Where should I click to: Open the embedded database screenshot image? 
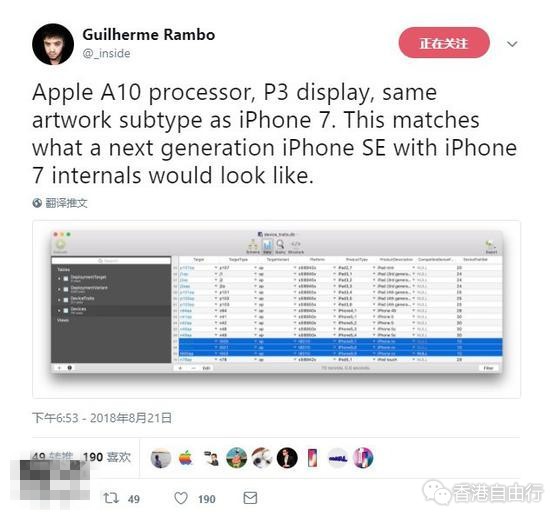276,309
